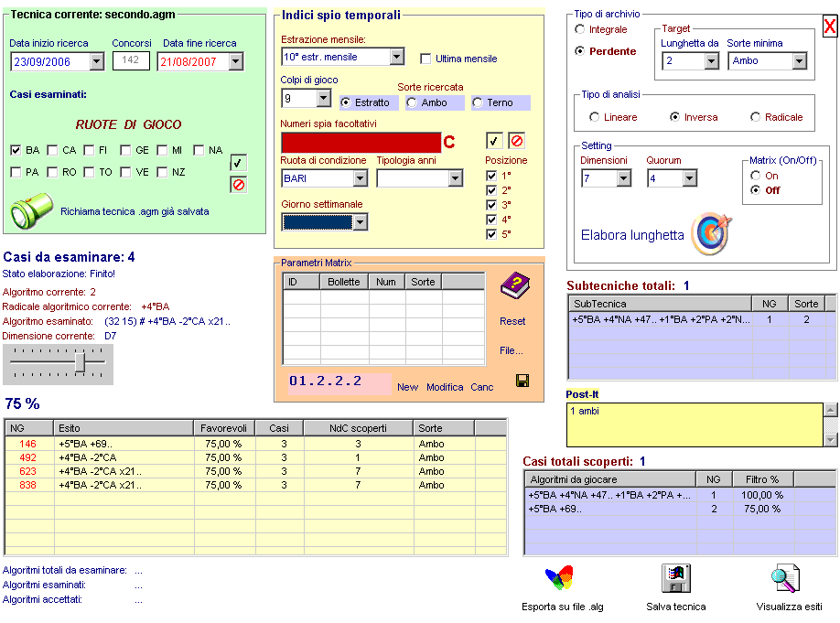Click the Post-It scrollbar down arrow

830,440
